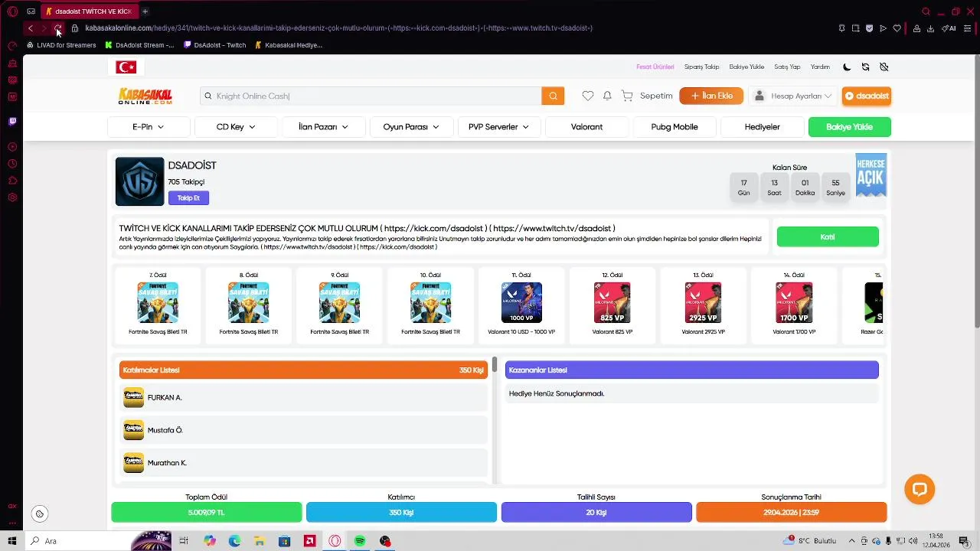Click DSADOİST profile avatar image
This screenshot has height=551, width=980.
(139, 182)
